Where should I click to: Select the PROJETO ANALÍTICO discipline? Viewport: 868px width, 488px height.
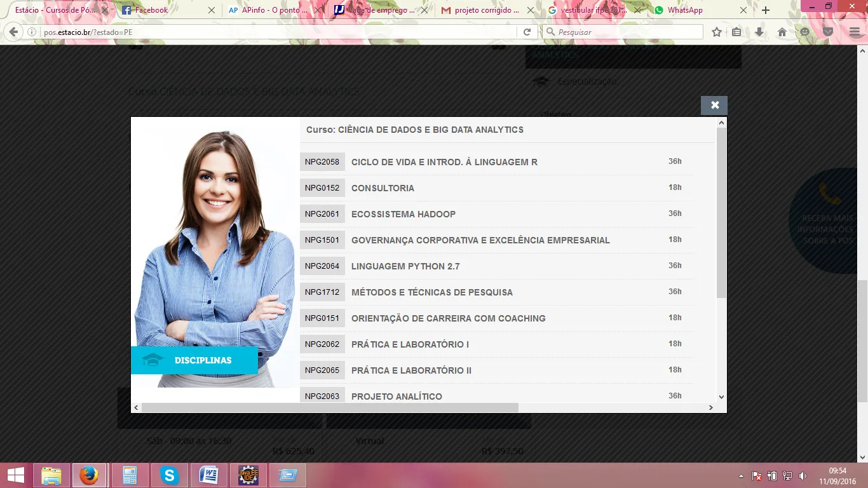(x=397, y=396)
